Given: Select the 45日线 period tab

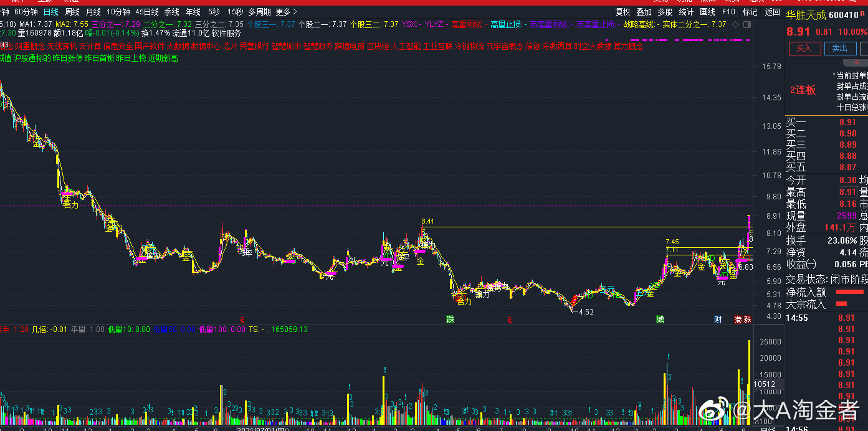Looking at the screenshot, I should 147,12.
